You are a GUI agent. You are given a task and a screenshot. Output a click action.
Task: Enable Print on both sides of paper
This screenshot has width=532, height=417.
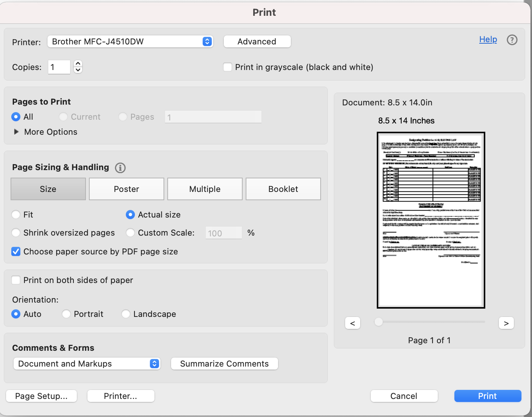pyautogui.click(x=16, y=280)
